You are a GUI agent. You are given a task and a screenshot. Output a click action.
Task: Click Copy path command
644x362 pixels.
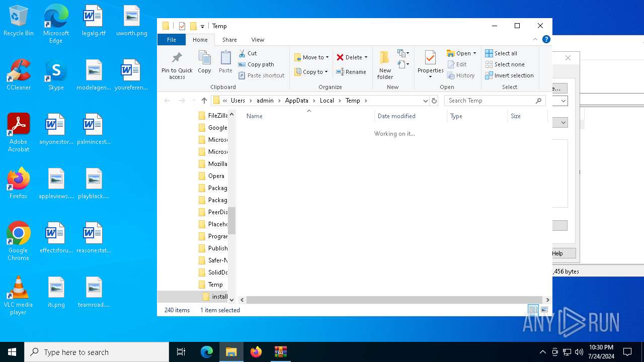(257, 64)
